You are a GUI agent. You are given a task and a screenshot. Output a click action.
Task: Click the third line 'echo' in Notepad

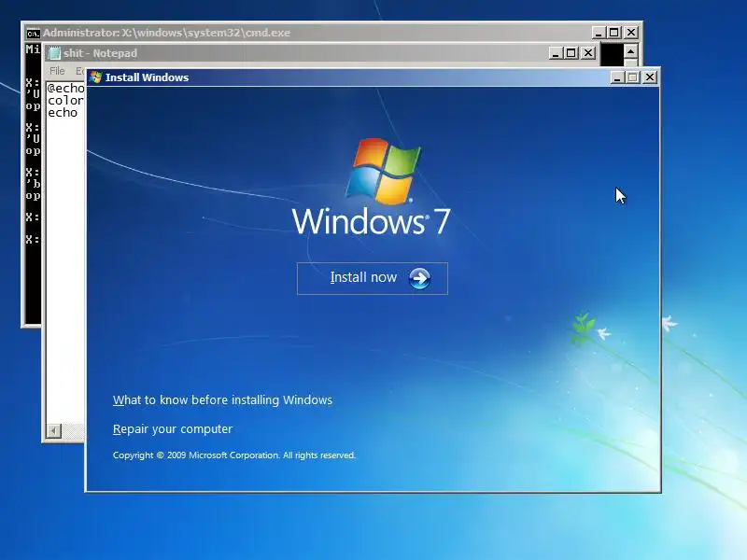coord(63,113)
